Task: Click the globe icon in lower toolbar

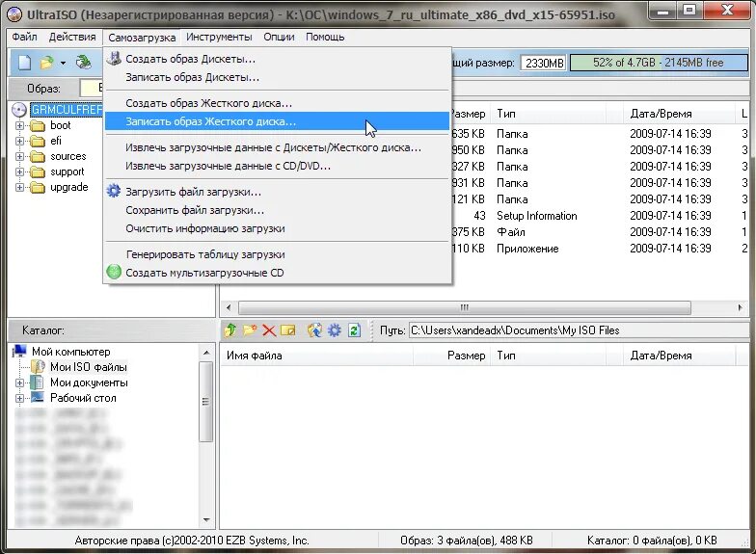Action: tap(314, 330)
